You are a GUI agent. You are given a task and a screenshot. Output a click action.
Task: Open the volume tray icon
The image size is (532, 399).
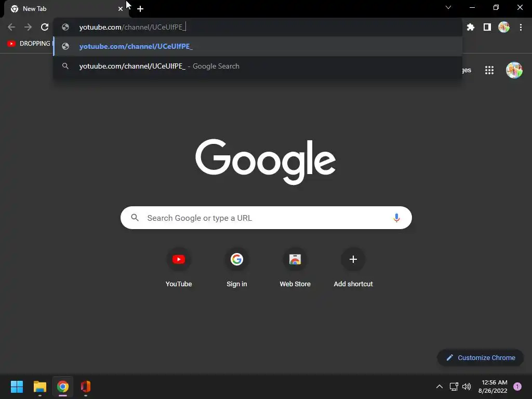coord(467,387)
